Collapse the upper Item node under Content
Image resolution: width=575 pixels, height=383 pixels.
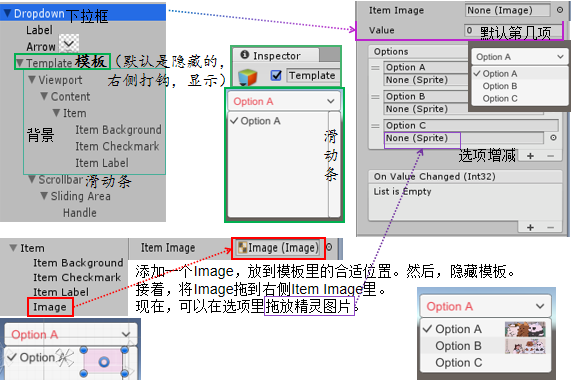pyautogui.click(x=56, y=113)
